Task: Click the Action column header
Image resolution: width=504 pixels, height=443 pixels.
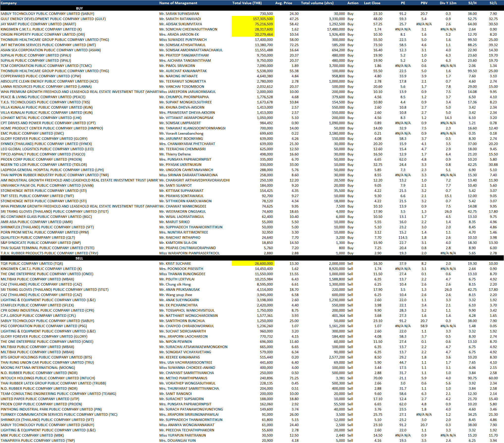Action: tap(353, 3)
